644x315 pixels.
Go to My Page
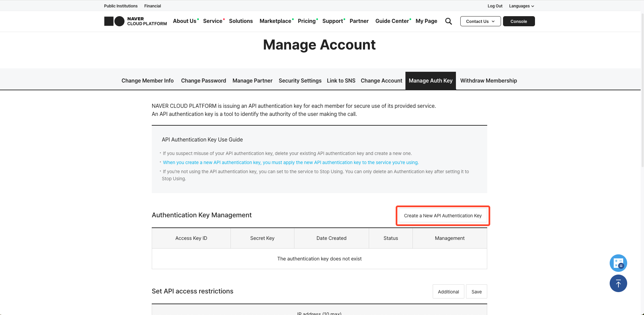point(426,21)
